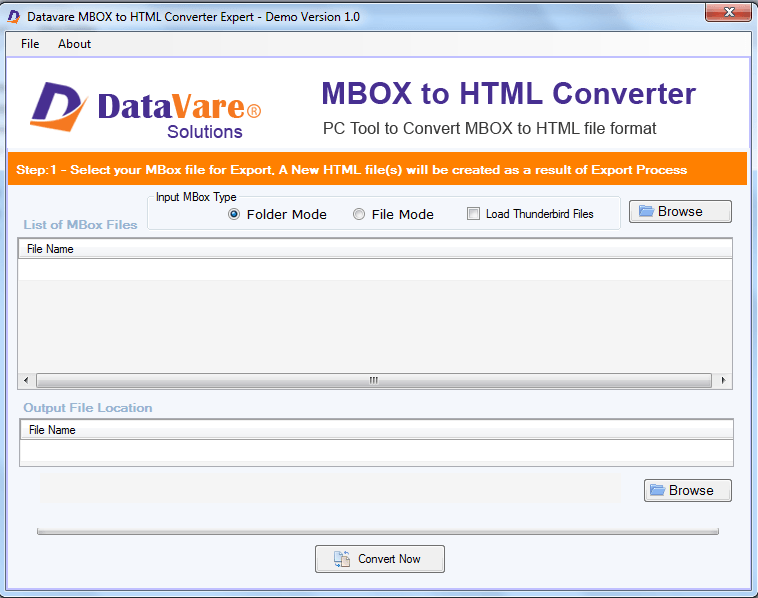The width and height of the screenshot is (758, 598).
Task: Click the conversion progress bar
Action: tap(378, 531)
